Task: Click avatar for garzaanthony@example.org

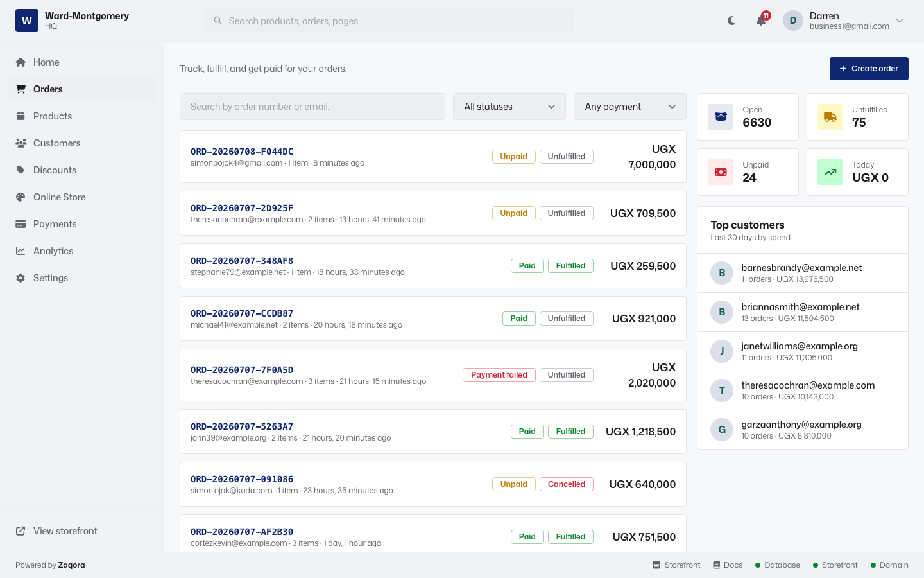Action: coord(722,430)
